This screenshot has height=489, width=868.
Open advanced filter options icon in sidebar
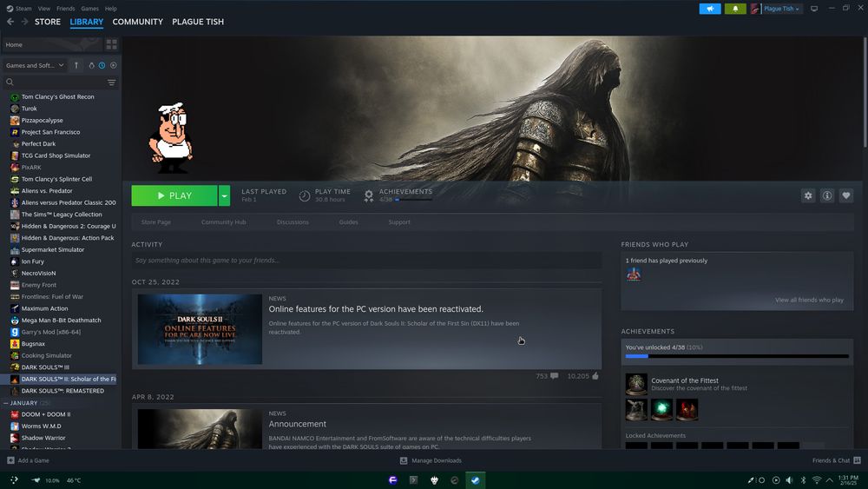(x=111, y=83)
